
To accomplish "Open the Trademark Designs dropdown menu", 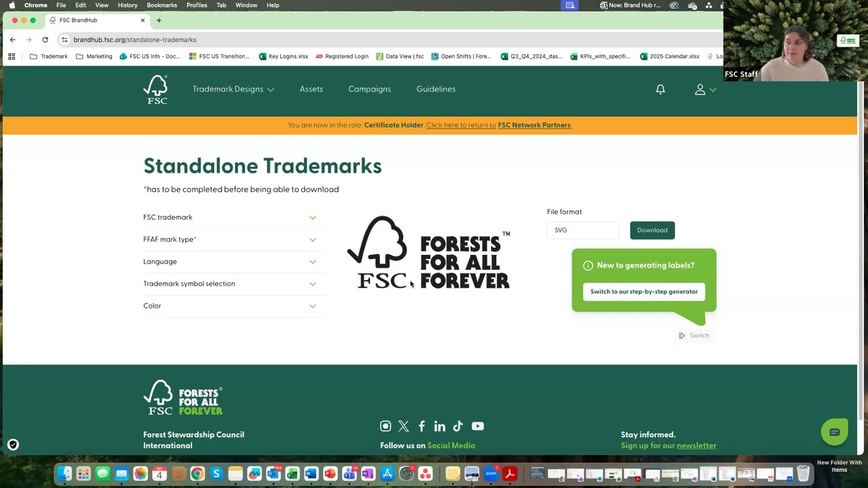I will point(233,89).
